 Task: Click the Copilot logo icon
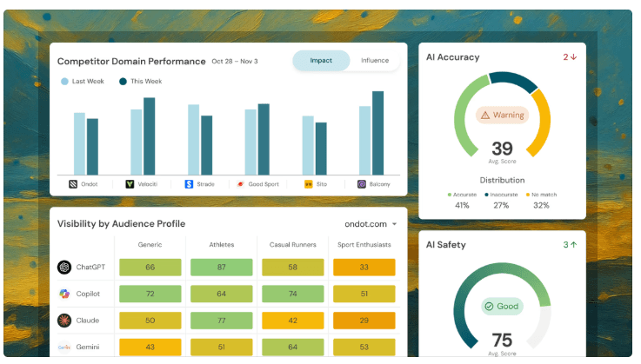pyautogui.click(x=64, y=294)
